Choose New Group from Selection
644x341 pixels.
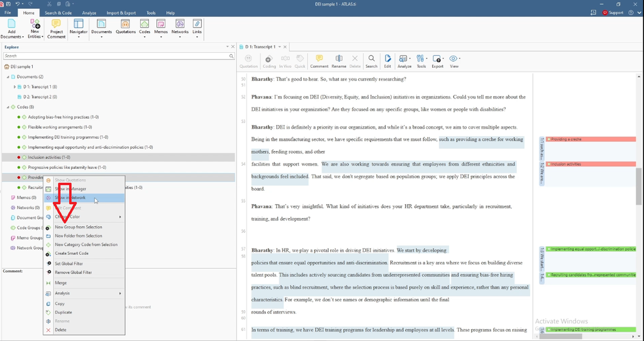[84, 227]
